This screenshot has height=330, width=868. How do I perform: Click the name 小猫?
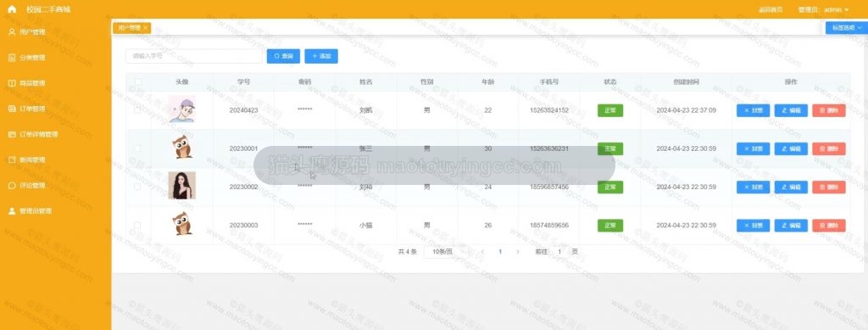point(365,226)
